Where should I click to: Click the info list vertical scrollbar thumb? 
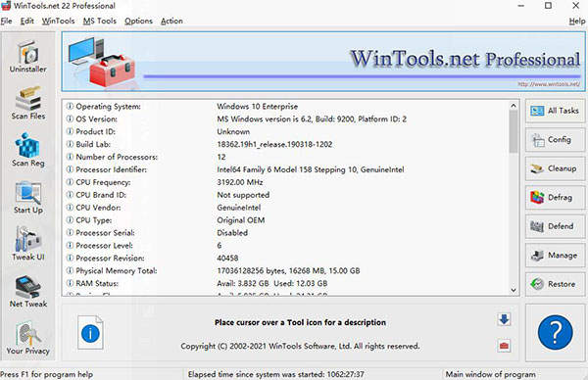514,131
